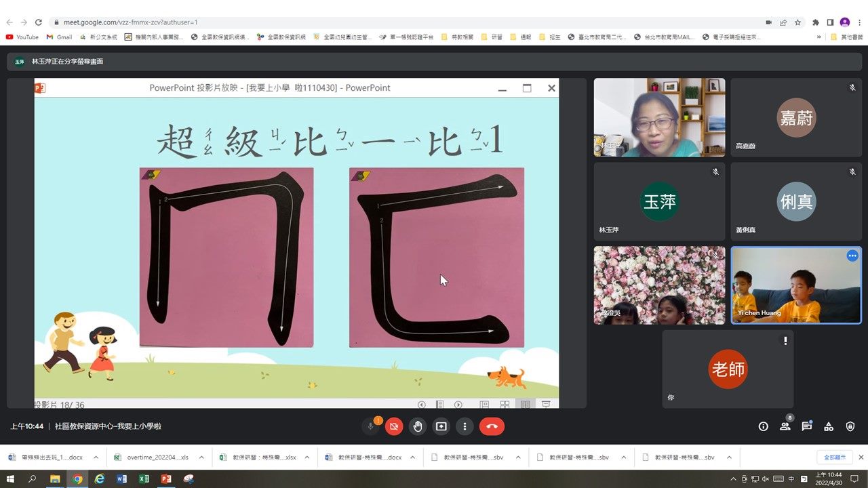Click the 嘉蔚 participant tile

(795, 118)
